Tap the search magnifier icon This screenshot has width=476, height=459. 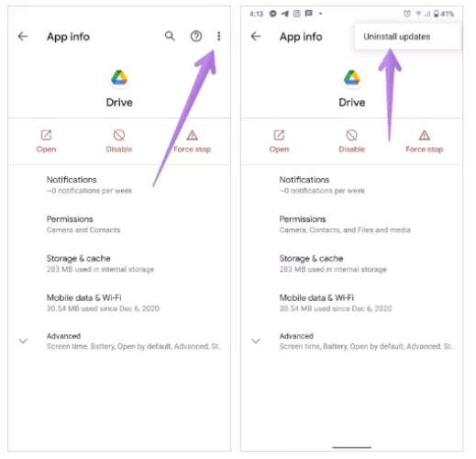click(x=170, y=36)
